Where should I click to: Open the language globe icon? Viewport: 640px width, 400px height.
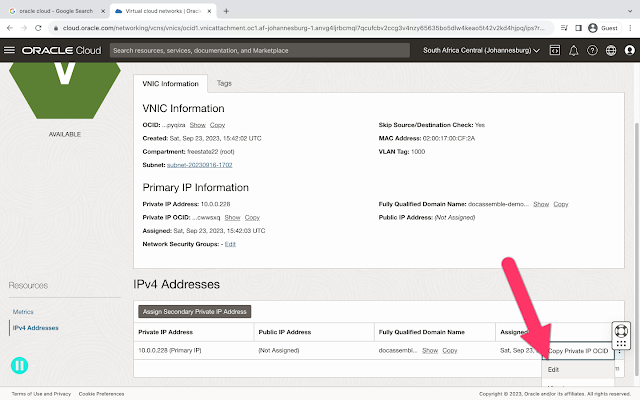[611, 50]
